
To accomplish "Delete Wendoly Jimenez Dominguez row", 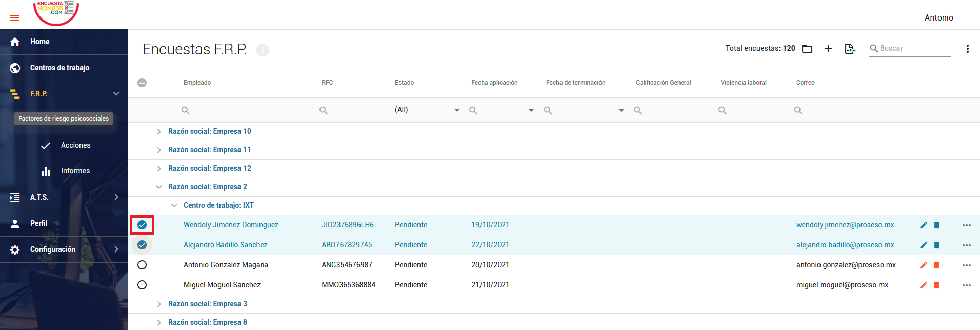I will click(936, 225).
